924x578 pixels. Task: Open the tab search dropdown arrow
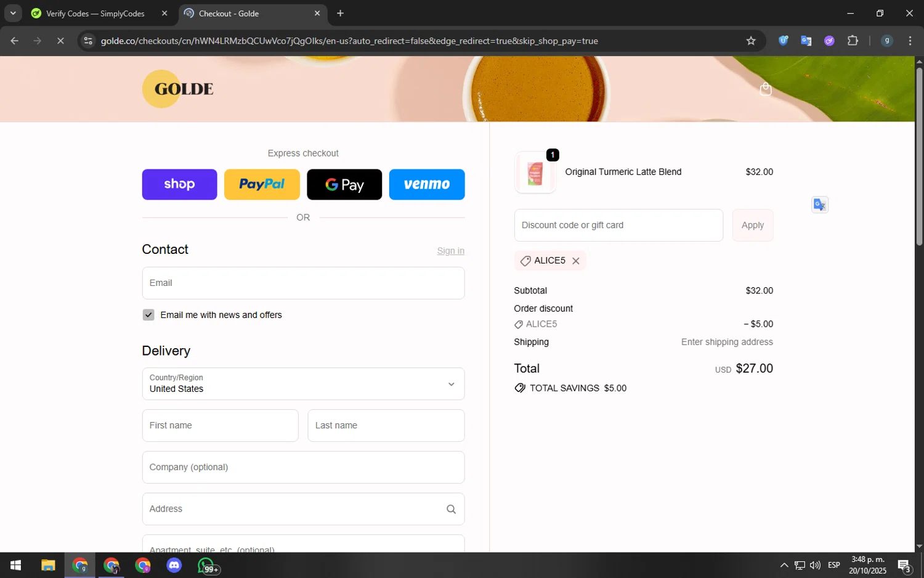click(x=13, y=14)
